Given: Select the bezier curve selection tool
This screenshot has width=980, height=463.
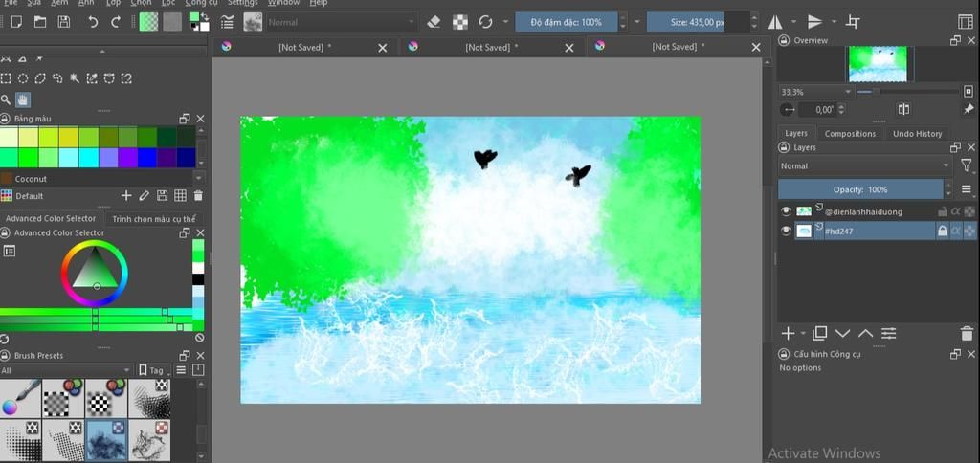Looking at the screenshot, I should [x=109, y=78].
